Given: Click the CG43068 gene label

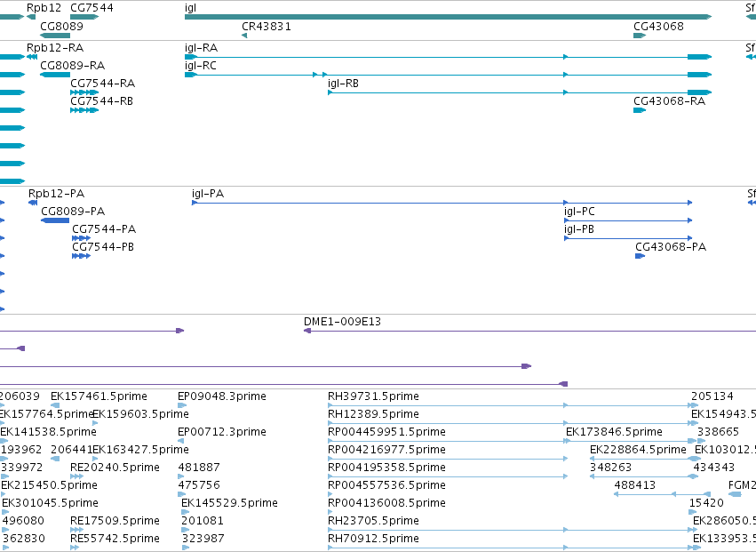Looking at the screenshot, I should 658,26.
